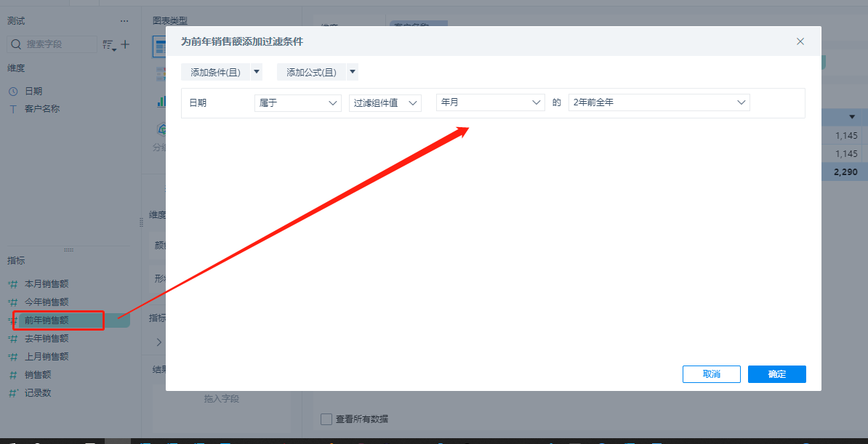868x444 pixels.
Task: Click the 添加公式(且) button
Action: (x=312, y=72)
